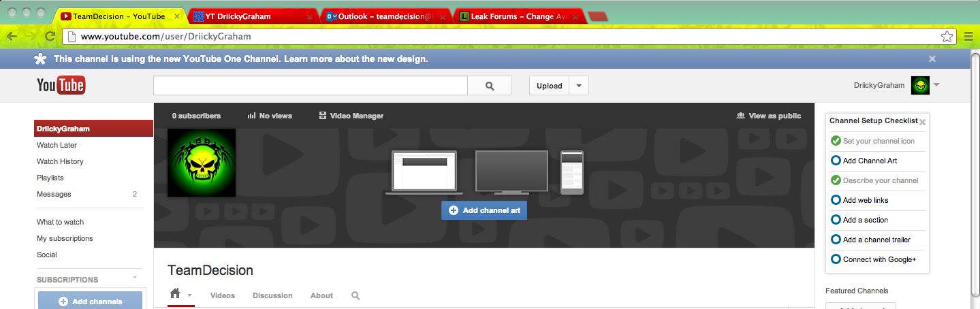The image size is (980, 309).
Task: Open the Videos tab
Action: click(x=223, y=295)
